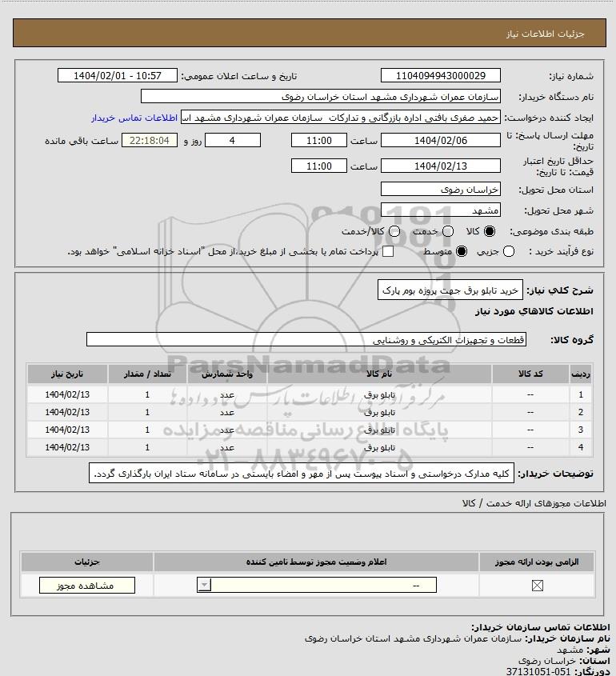Open اطلاعات تماس خریدار link
The image size is (616, 676).
[134, 118]
